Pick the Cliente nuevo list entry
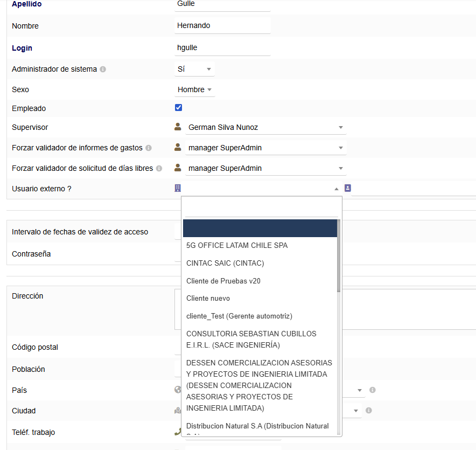Image resolution: width=476 pixels, height=450 pixels. pos(208,298)
